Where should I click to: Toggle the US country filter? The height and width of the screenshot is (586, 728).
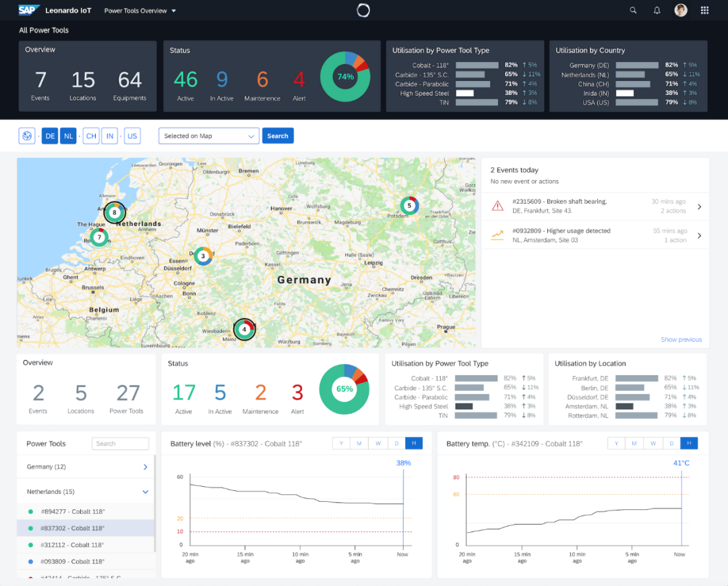[132, 136]
